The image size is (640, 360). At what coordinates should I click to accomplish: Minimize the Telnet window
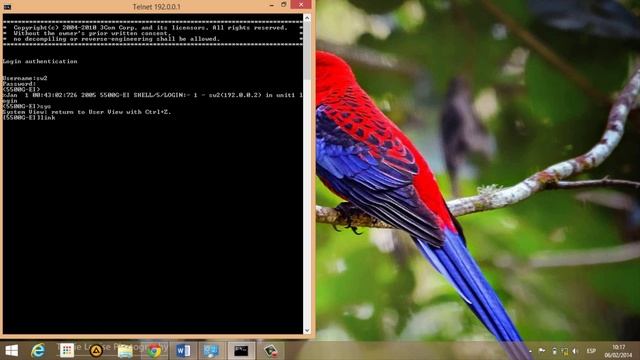[x=272, y=5]
